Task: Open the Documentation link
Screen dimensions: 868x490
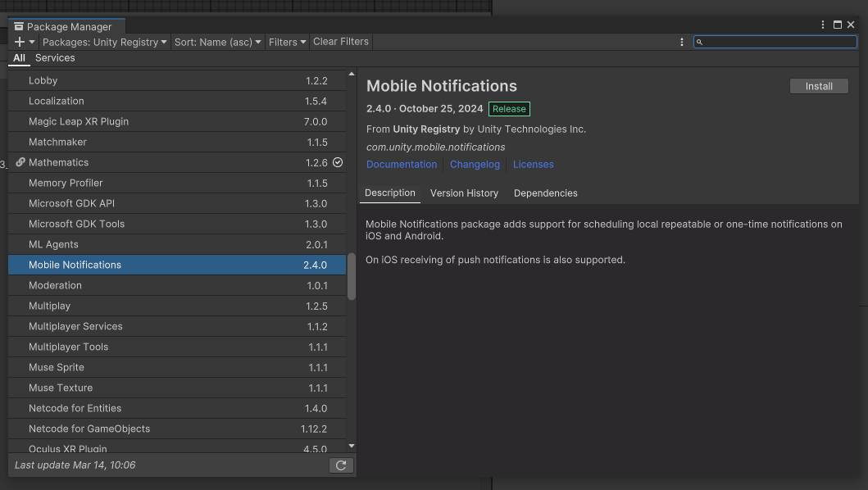Action: 402,165
